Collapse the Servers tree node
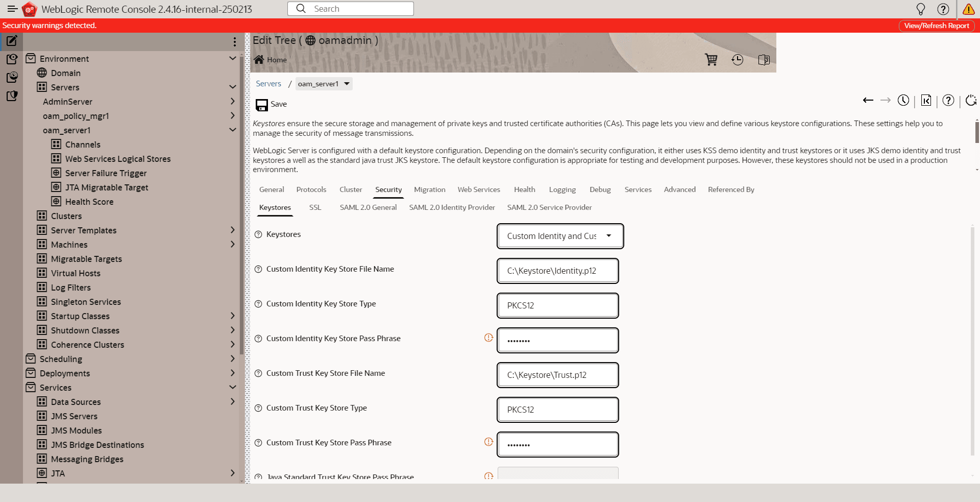This screenshot has width=980, height=502. (233, 87)
